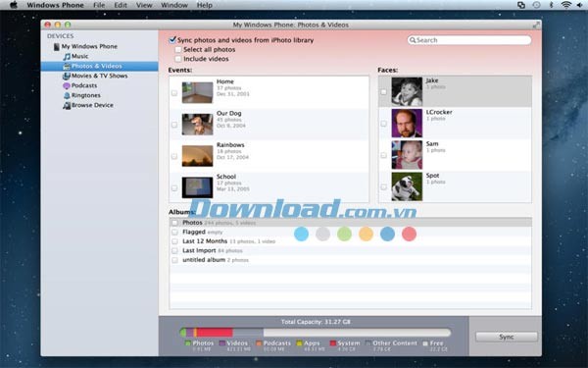The width and height of the screenshot is (588, 368).
Task: Check the Rainbows event checkbox
Action: click(x=174, y=156)
